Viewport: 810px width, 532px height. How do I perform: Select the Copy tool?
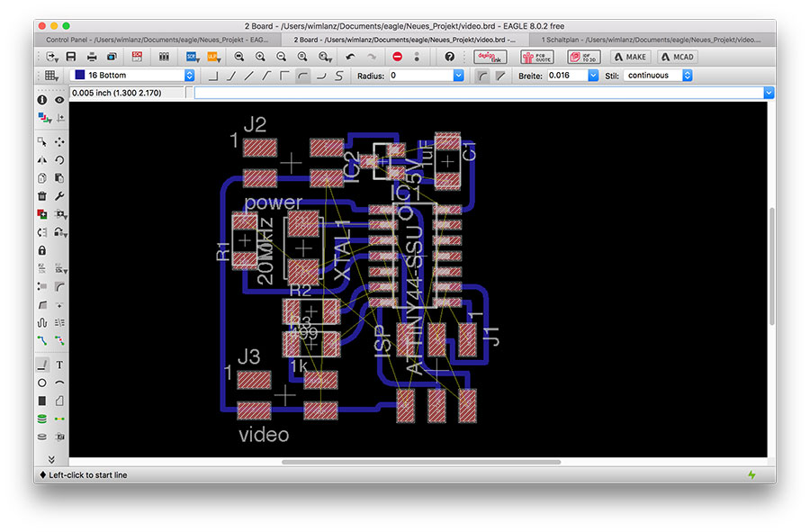[x=41, y=177]
